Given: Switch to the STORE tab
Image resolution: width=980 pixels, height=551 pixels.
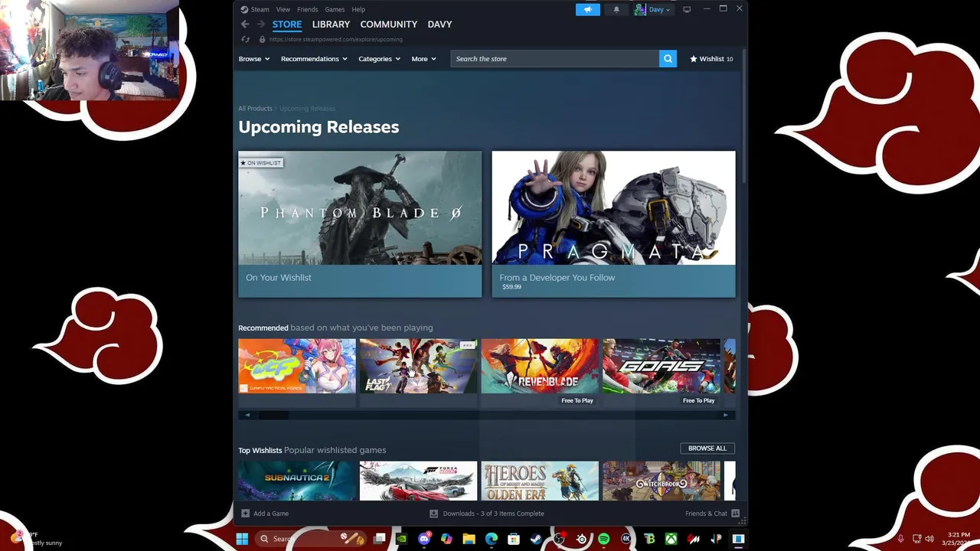Looking at the screenshot, I should click(287, 24).
